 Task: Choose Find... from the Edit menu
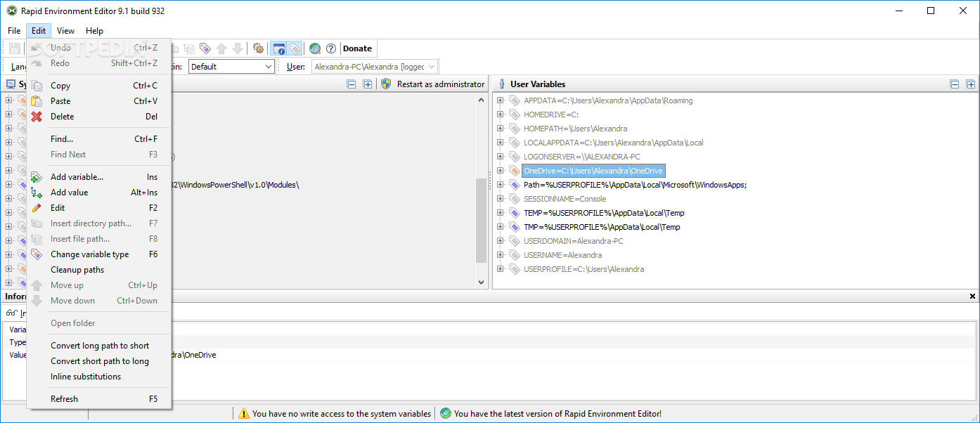pos(98,139)
